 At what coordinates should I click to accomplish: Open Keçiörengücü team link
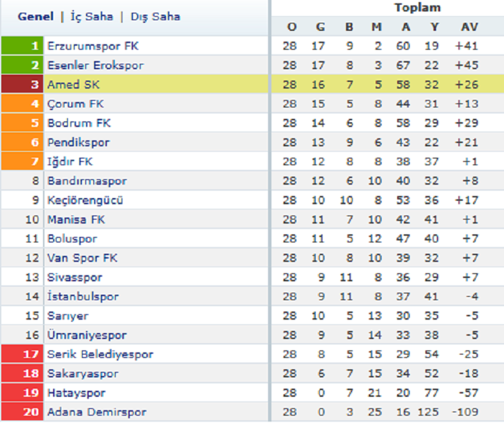[x=85, y=200]
